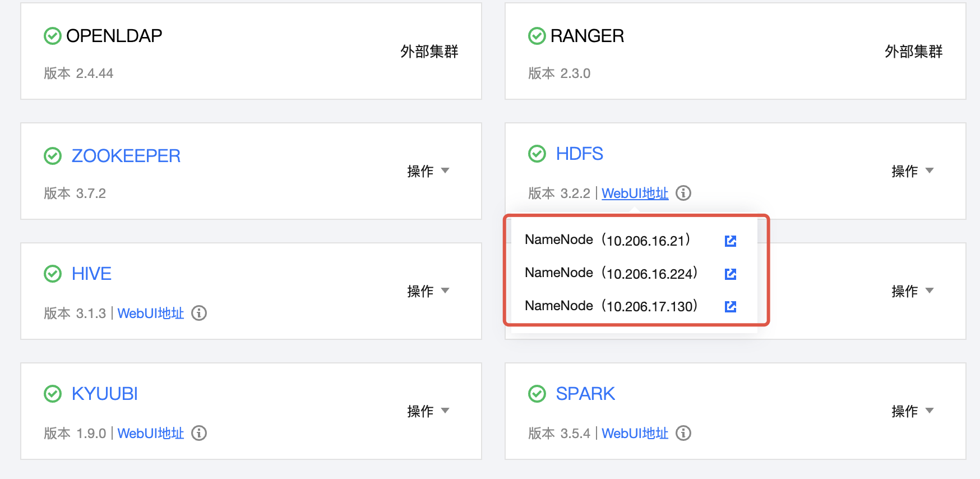Open the HDFS WebUI地址 link

635,194
